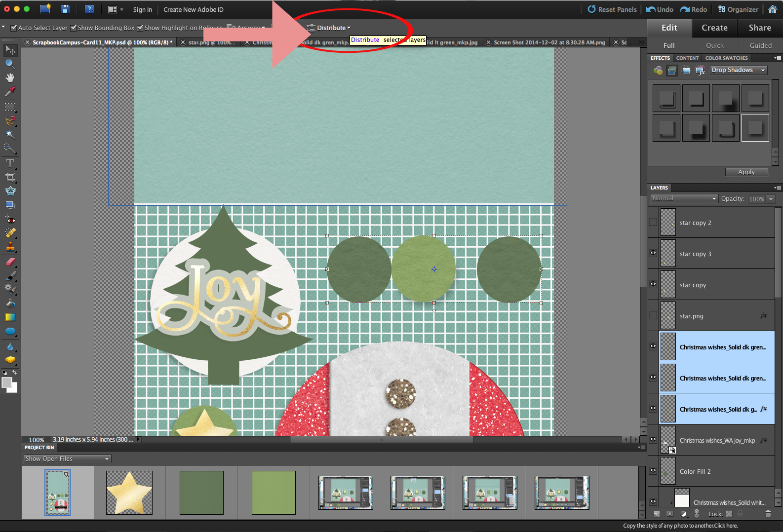The height and width of the screenshot is (532, 783).
Task: Switch to the Create tab
Action: pyautogui.click(x=714, y=28)
